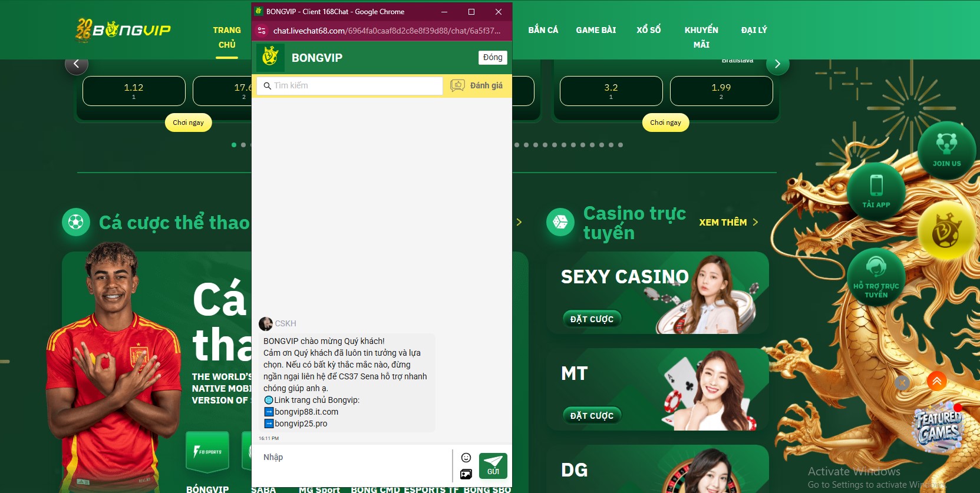980x493 pixels.
Task: Open the DG casino card
Action: tap(657, 469)
